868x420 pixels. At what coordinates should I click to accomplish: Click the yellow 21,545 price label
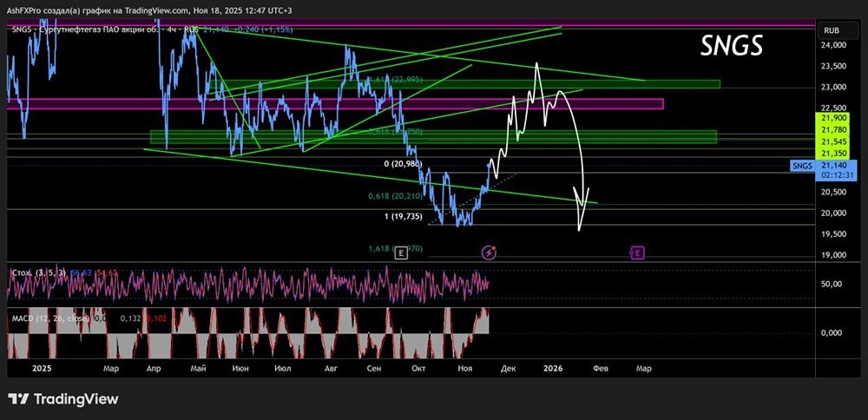coord(832,141)
